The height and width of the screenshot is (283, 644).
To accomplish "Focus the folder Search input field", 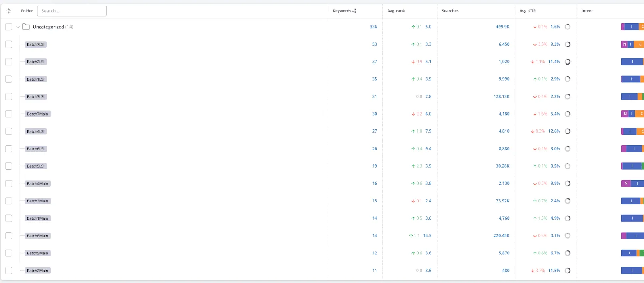I will click(x=72, y=11).
